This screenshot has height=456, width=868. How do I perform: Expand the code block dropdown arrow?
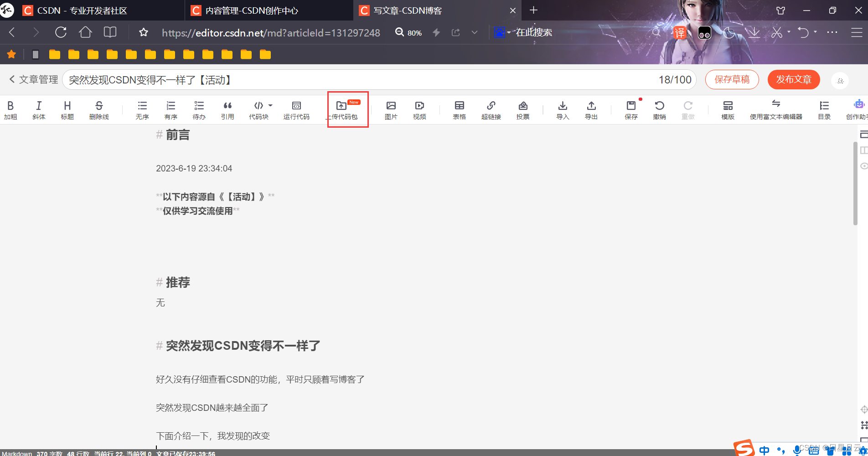click(x=270, y=105)
